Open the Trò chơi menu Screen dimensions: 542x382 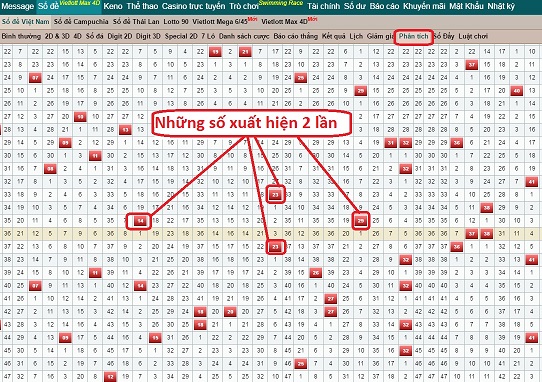[244, 6]
